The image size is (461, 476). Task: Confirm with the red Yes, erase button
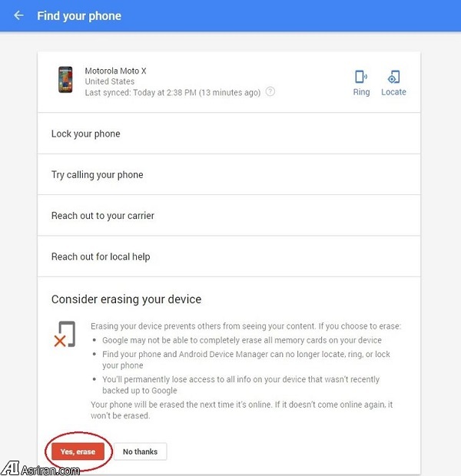[x=78, y=451]
